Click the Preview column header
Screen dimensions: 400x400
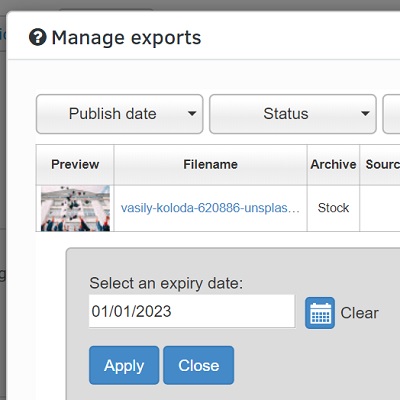(x=75, y=164)
